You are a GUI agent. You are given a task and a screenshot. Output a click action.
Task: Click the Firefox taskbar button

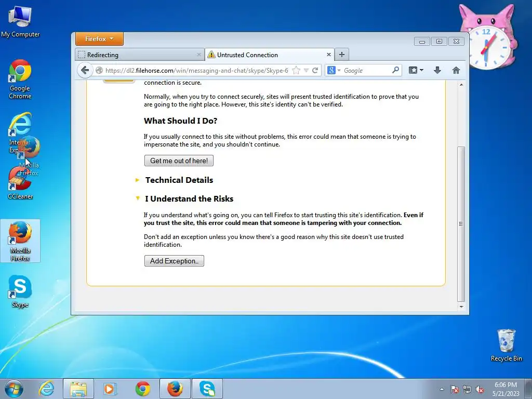point(175,389)
